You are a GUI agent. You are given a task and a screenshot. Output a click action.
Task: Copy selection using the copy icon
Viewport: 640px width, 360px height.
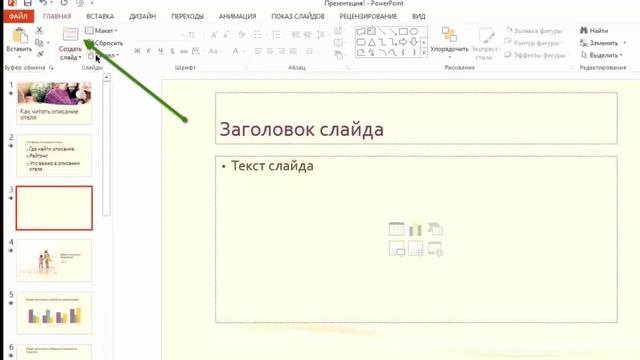(39, 42)
